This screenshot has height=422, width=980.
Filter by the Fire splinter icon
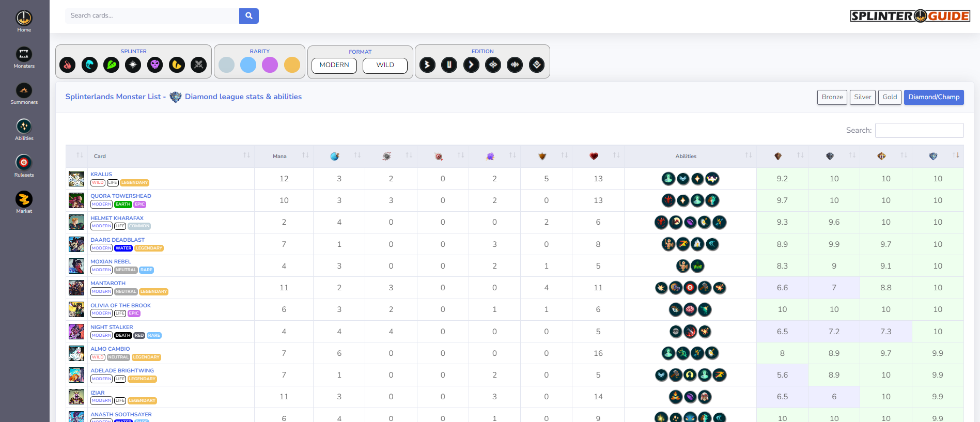[68, 65]
